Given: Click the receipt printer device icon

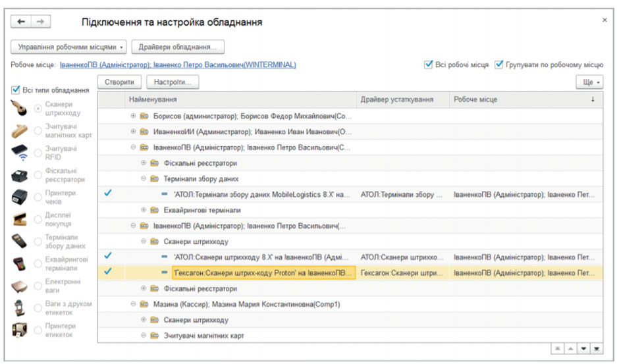Looking at the screenshot, I should (x=19, y=197).
